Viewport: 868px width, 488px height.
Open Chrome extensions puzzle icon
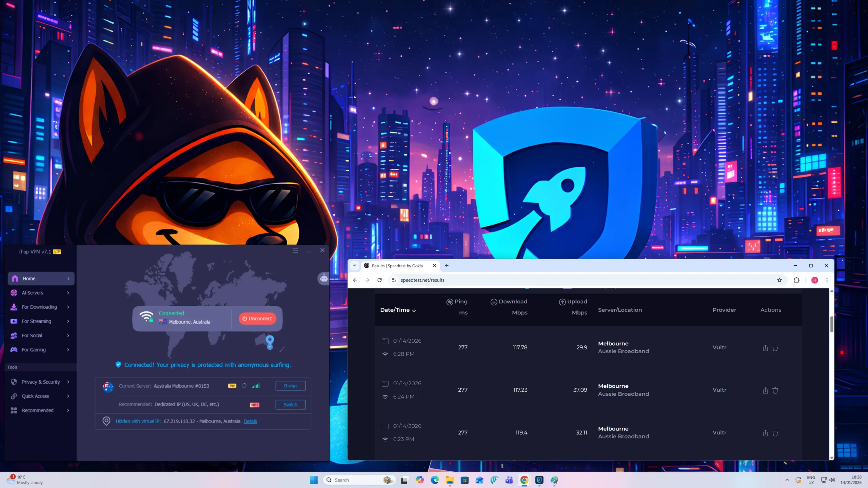(796, 280)
